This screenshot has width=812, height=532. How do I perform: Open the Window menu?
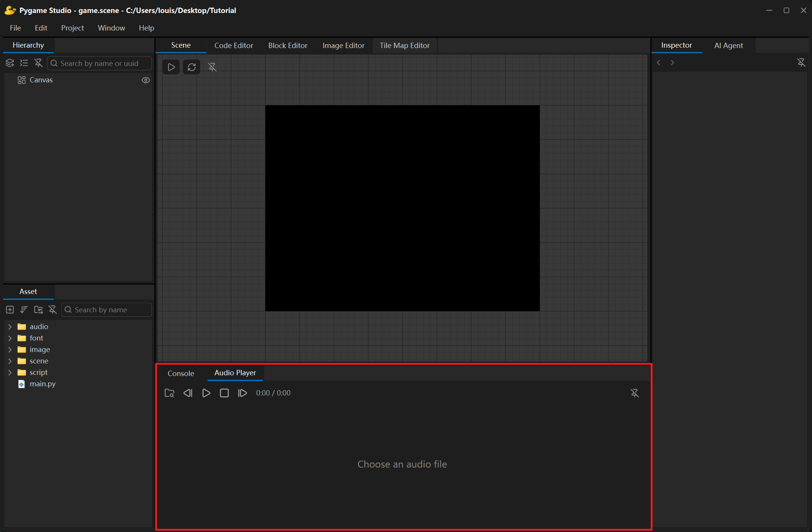[x=111, y=28]
